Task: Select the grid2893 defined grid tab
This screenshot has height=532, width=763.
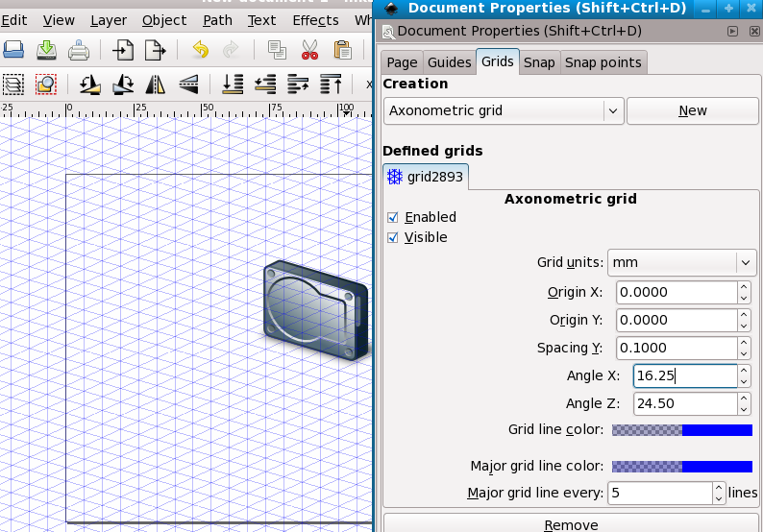Action: 426,177
